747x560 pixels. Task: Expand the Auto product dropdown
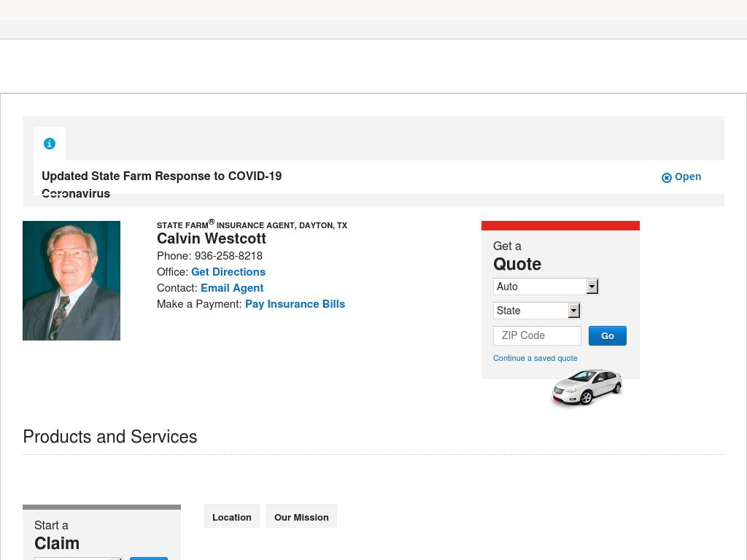point(546,287)
